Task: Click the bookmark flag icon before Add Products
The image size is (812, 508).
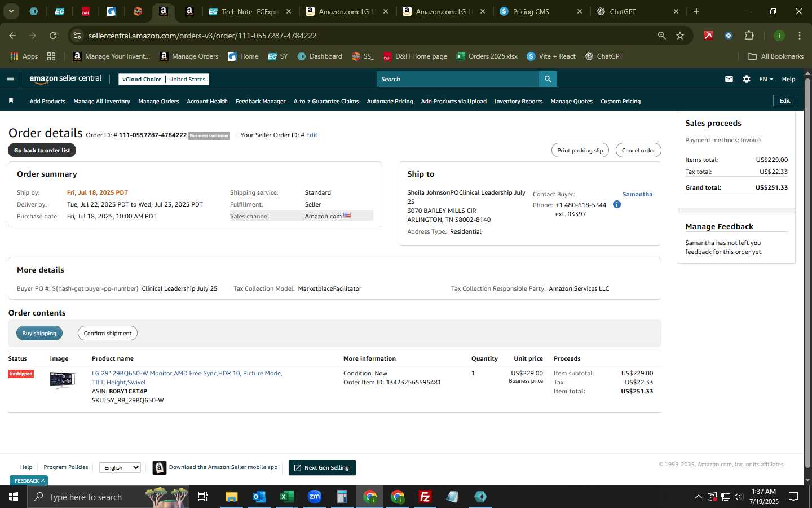Action: coord(11,100)
